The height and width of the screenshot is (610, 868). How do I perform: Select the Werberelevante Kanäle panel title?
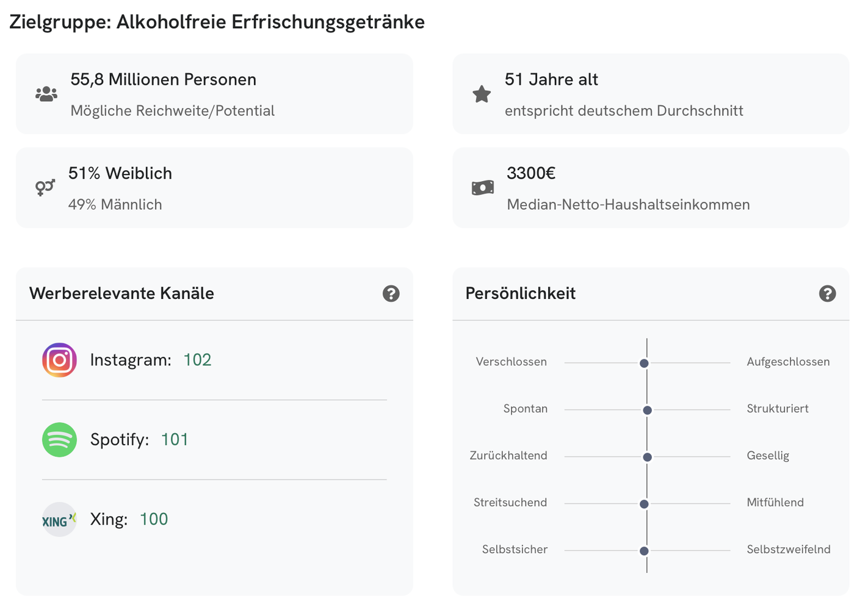[x=121, y=293]
